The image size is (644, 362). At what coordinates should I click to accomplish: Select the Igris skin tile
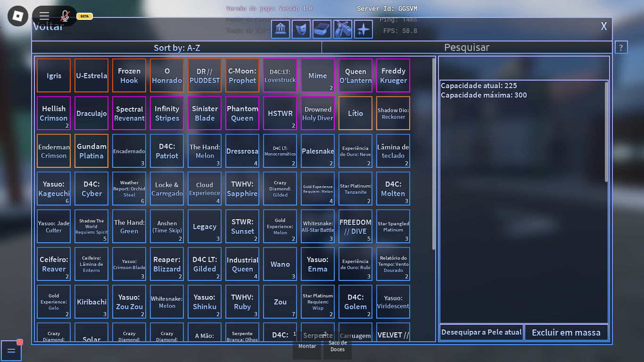pos(54,75)
